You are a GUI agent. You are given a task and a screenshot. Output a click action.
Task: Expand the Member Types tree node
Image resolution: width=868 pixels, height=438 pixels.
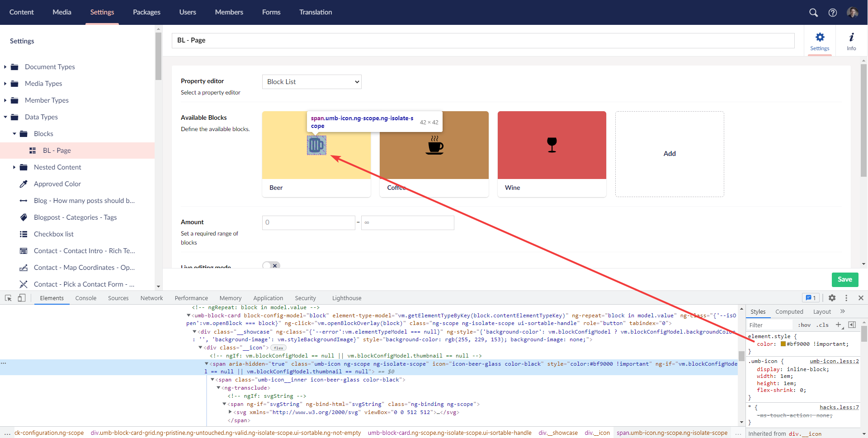click(x=5, y=100)
